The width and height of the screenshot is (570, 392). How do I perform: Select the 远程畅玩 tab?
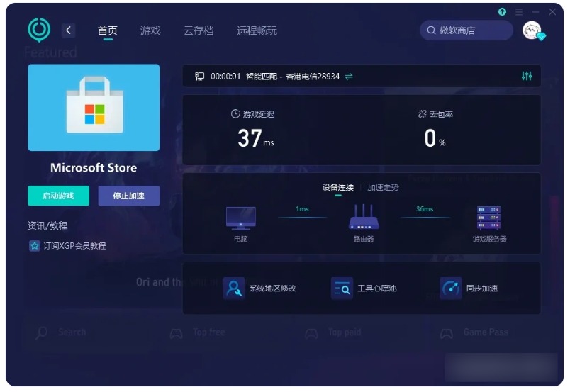click(257, 30)
